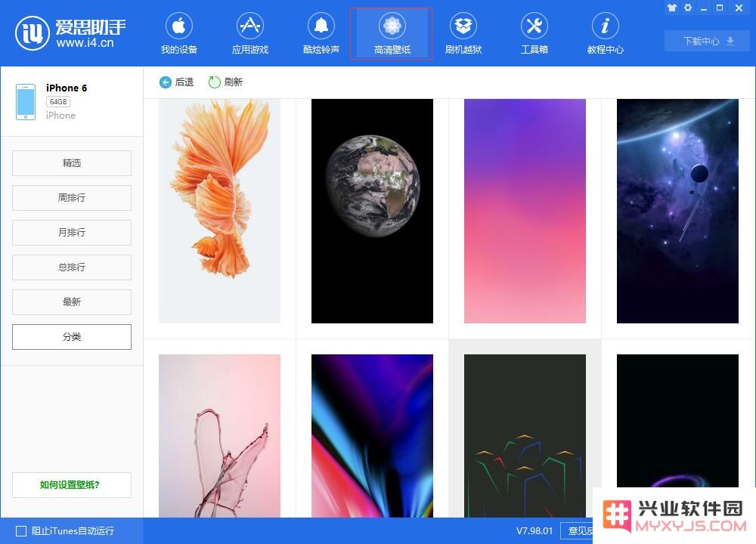Click the iPhone 6 device name
The height and width of the screenshot is (544, 756).
(67, 88)
